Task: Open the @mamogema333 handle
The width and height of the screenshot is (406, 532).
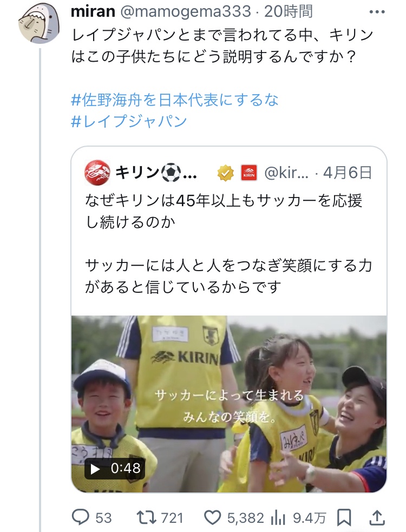Action: [x=186, y=12]
